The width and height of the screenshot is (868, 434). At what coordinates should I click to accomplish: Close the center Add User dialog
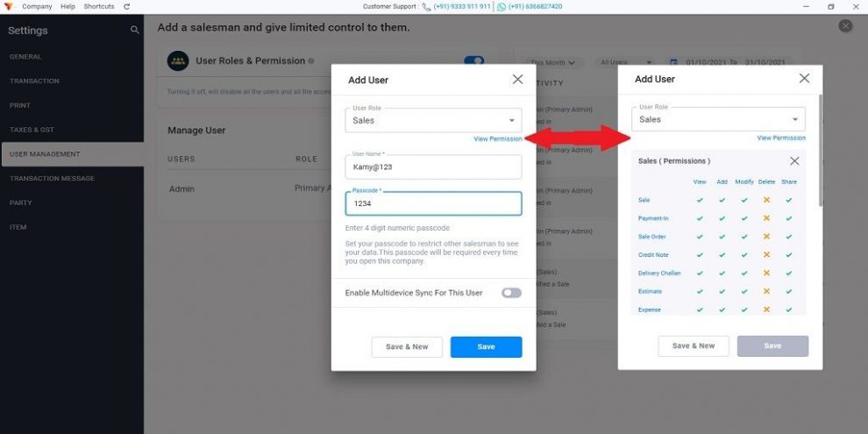(x=517, y=79)
